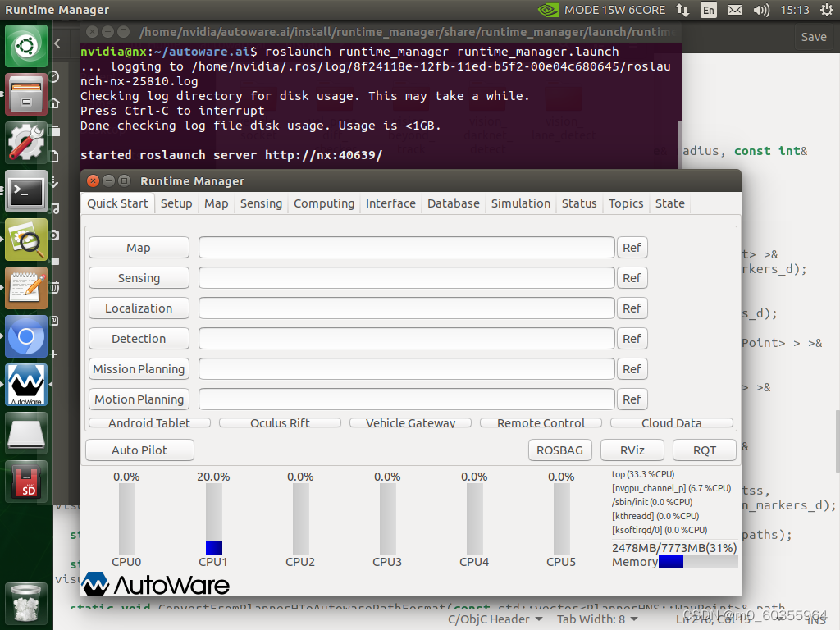Toggle the Oculus Rift button

click(x=281, y=422)
